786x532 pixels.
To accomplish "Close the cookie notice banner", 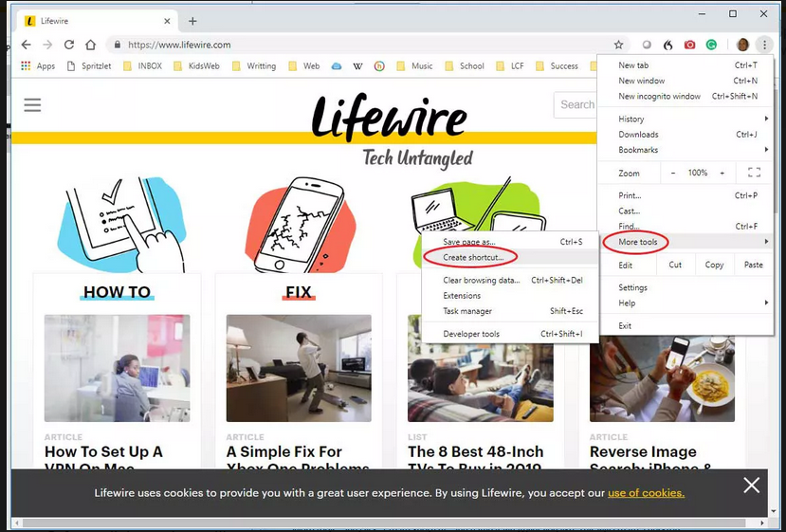I will [752, 485].
